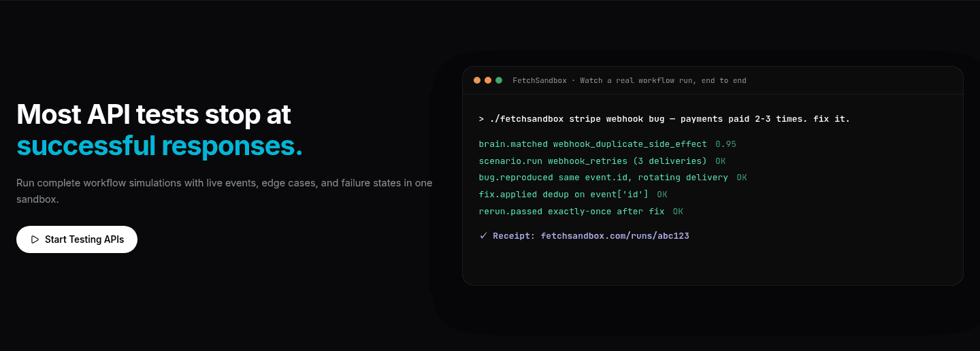The image size is (980, 351).
Task: Click the rerun.passed exactly-once after fix line
Action: [581, 212]
